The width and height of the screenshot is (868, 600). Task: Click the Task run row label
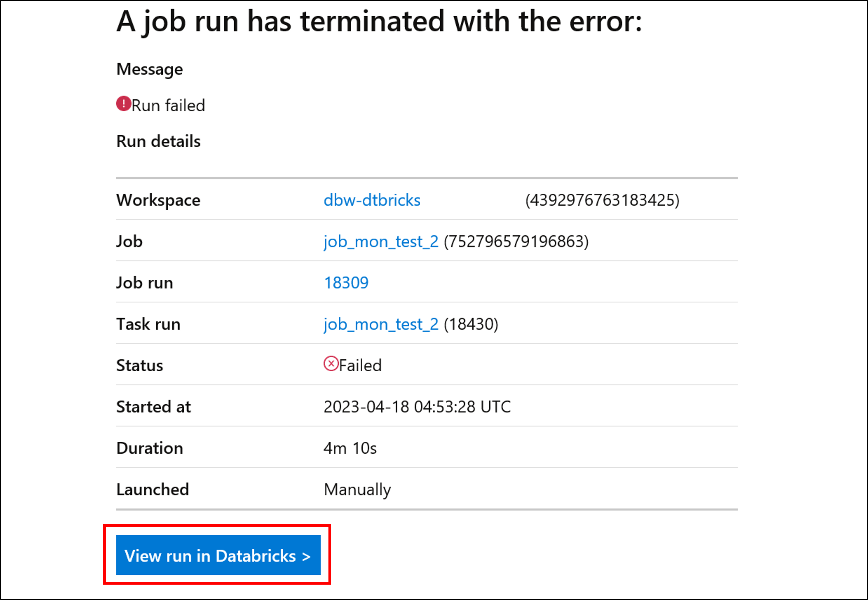148,324
